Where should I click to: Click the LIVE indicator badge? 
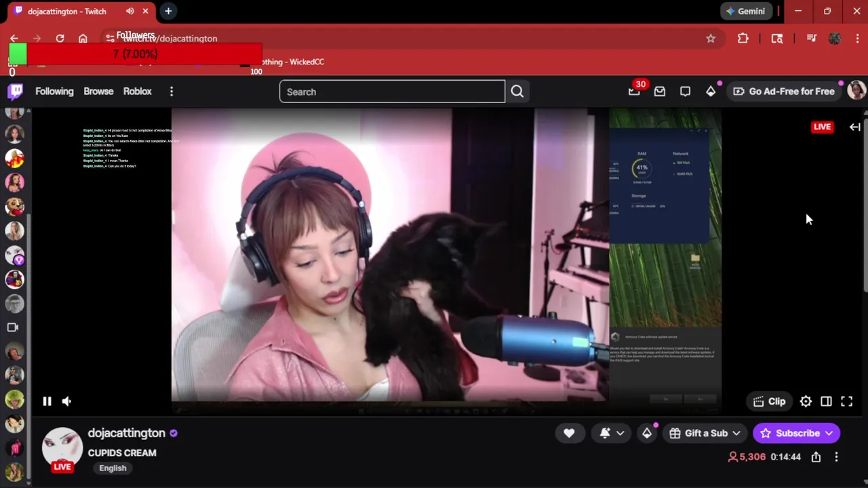click(822, 127)
